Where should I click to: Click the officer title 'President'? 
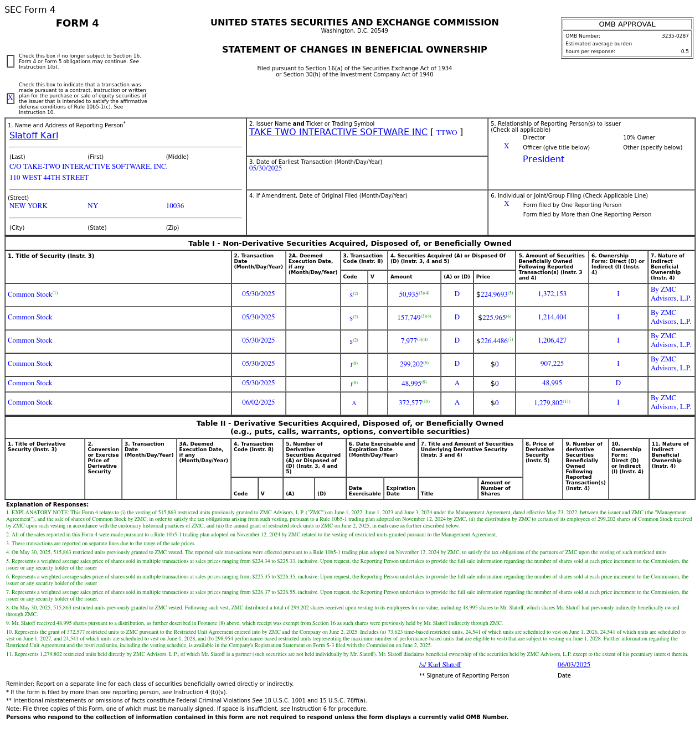click(x=543, y=159)
